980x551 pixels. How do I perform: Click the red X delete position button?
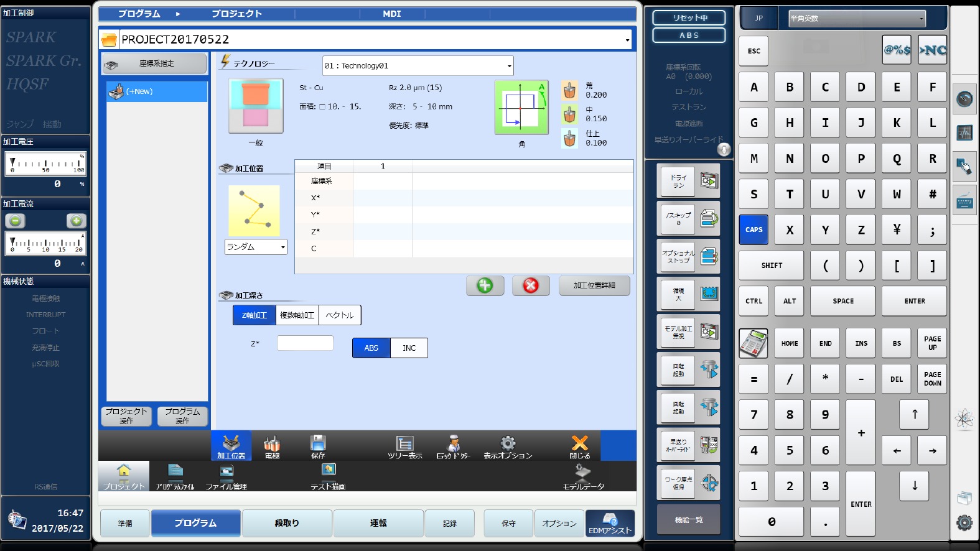531,285
